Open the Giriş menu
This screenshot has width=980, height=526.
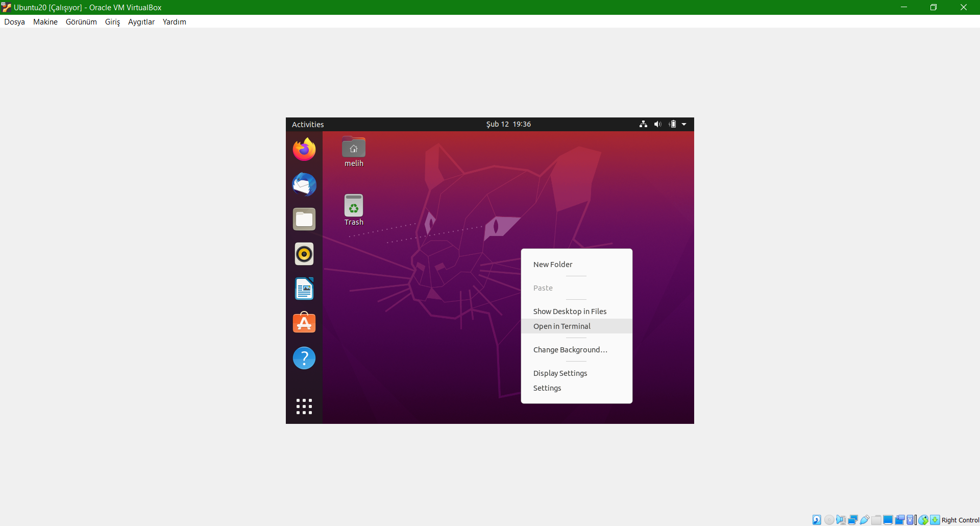[x=112, y=21]
